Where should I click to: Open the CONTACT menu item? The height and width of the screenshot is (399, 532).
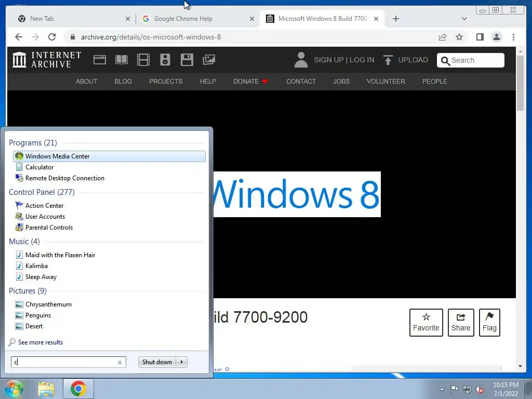301,82
